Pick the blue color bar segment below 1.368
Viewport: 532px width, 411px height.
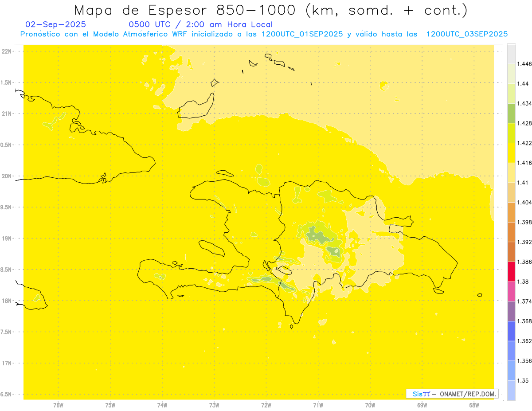(x=511, y=331)
